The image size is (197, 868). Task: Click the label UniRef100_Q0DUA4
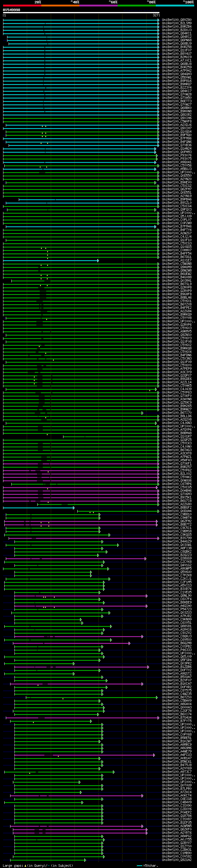(177, 511)
